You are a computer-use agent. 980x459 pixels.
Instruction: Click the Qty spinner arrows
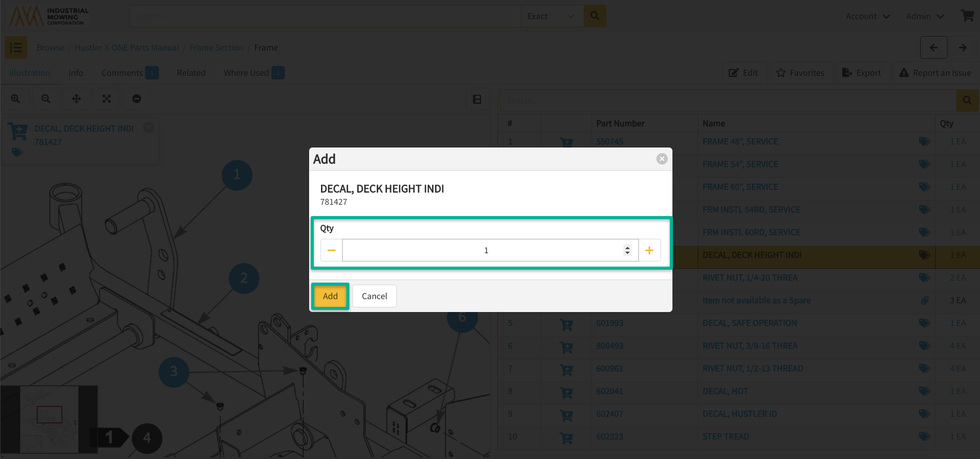[628, 250]
